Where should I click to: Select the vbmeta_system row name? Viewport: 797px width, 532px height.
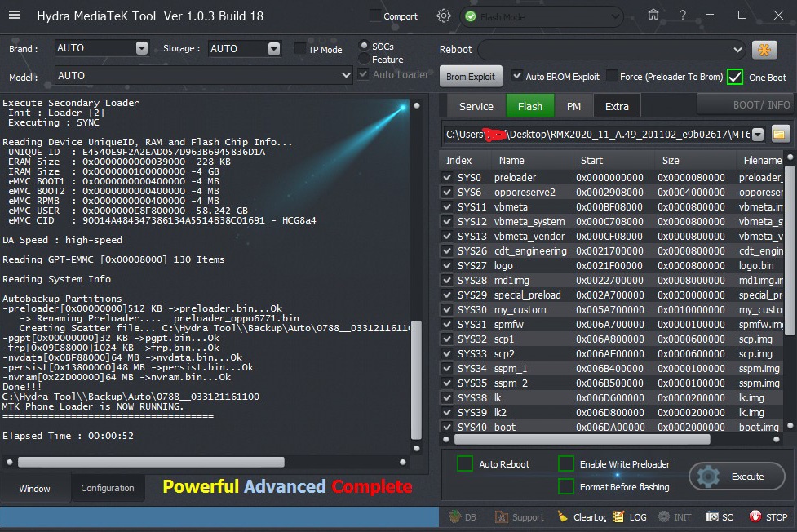[x=529, y=222]
